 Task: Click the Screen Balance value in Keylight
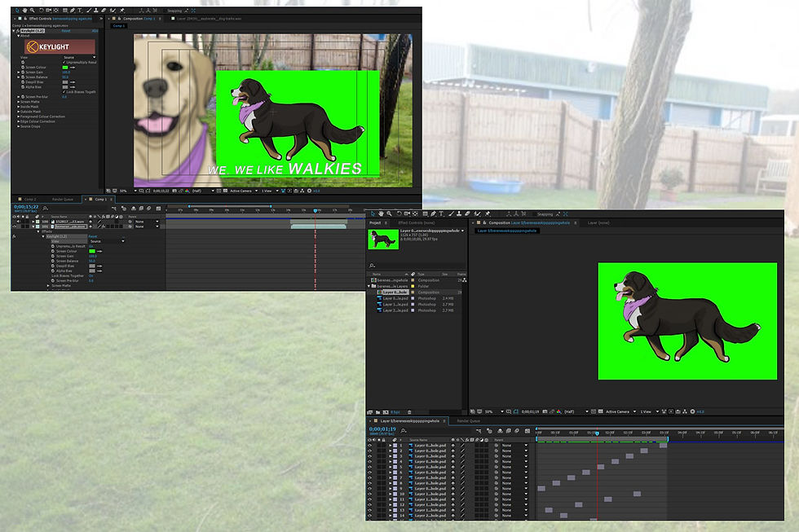(65, 77)
